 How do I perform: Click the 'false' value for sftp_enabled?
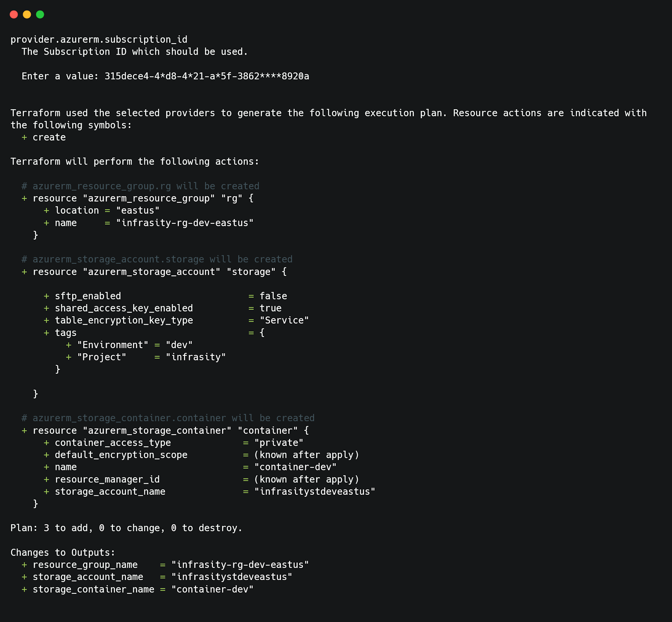(x=273, y=296)
